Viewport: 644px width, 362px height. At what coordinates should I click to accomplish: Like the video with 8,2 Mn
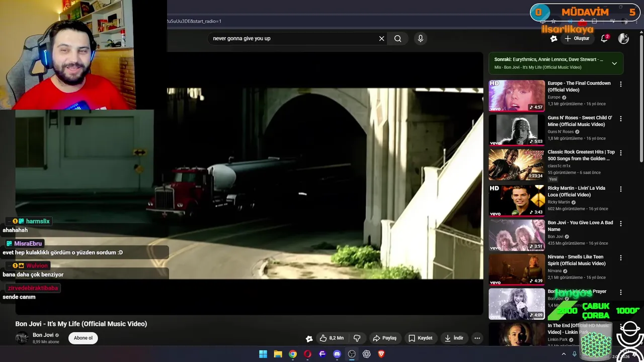pyautogui.click(x=332, y=338)
